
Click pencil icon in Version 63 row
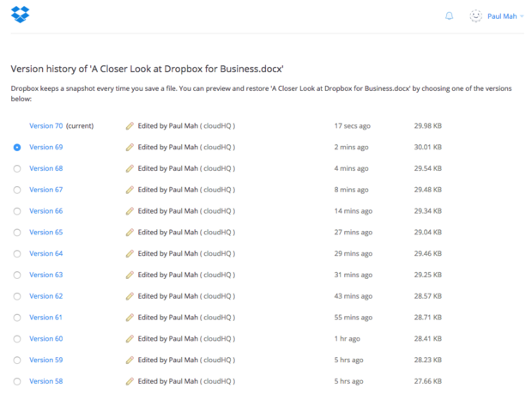pyautogui.click(x=130, y=275)
